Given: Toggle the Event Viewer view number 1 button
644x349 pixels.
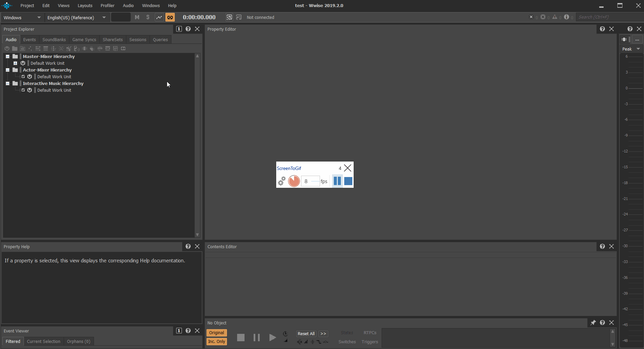Looking at the screenshot, I should [179, 331].
